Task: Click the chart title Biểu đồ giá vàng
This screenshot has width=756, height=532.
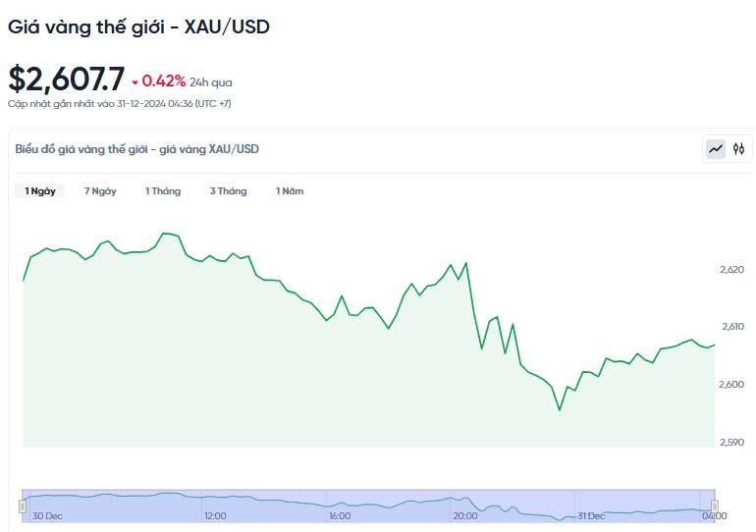Action: pos(137,149)
